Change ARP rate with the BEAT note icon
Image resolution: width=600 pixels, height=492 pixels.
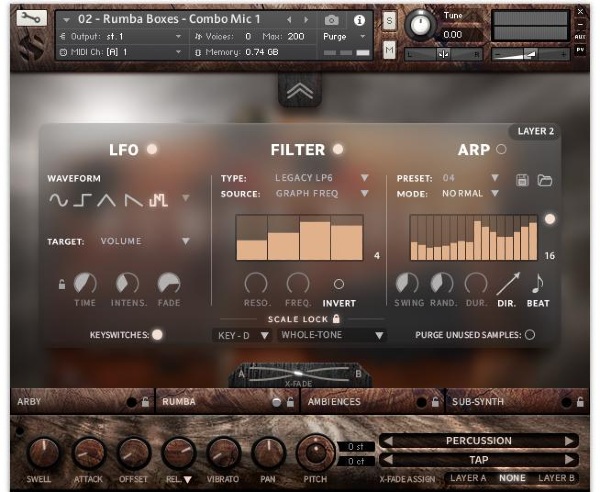tap(538, 283)
